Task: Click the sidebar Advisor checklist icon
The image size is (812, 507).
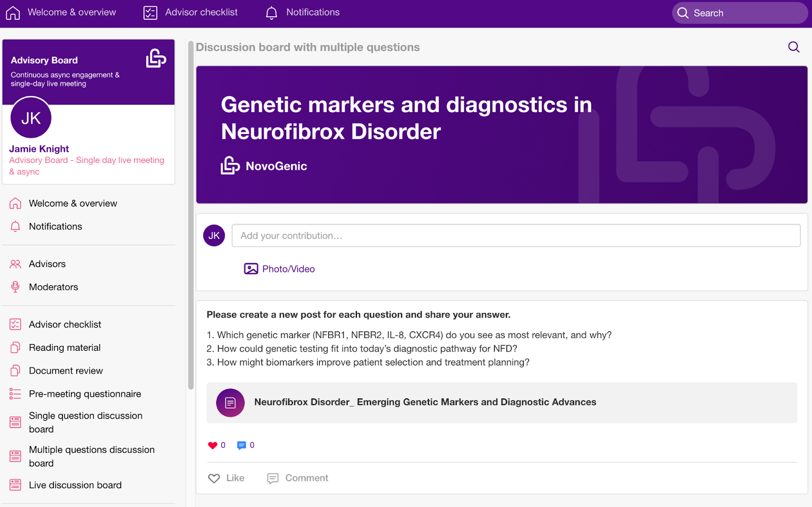Action: 15,324
